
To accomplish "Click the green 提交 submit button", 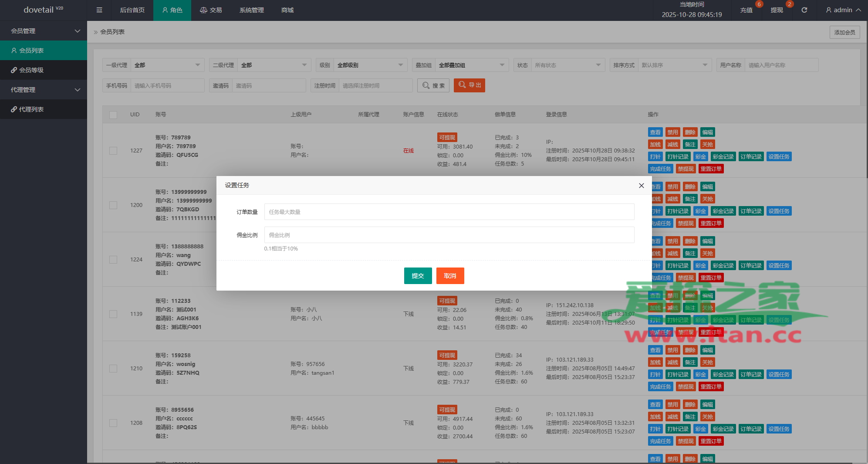I will 418,276.
